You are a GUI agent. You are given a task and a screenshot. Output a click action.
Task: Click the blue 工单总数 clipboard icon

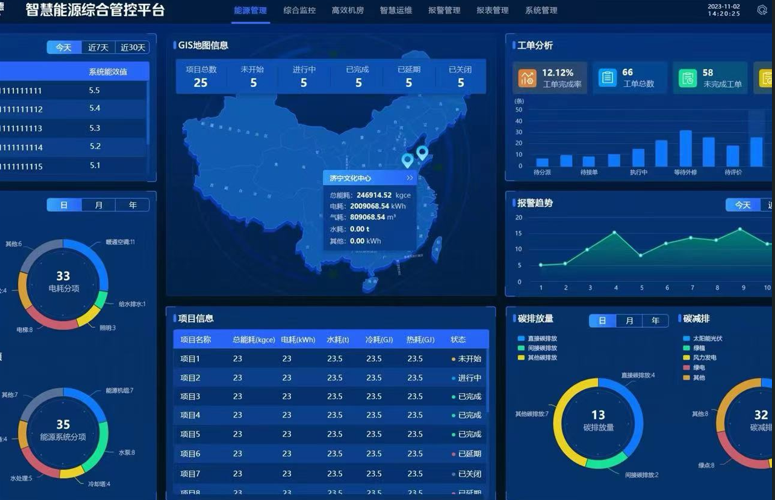pyautogui.click(x=607, y=78)
